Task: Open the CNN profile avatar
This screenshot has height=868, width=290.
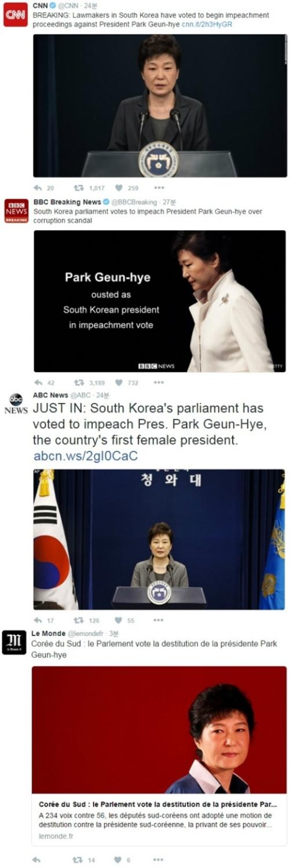Action: (x=15, y=15)
